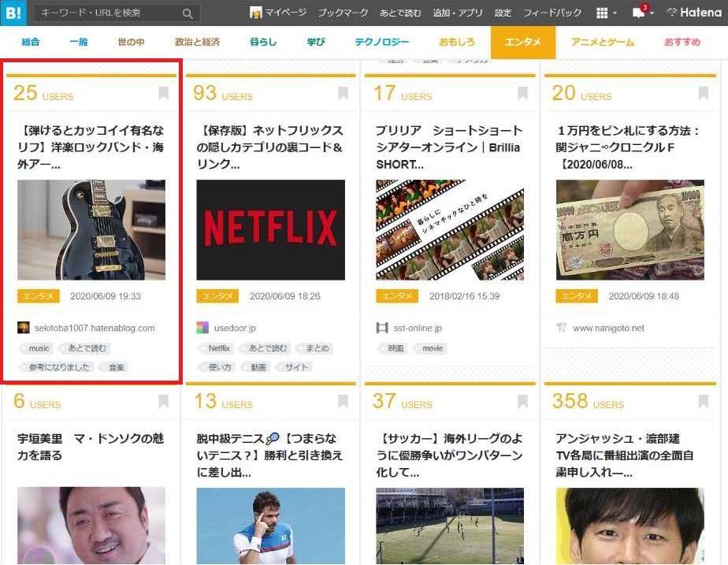Bookmark the 6 users 宇垣美里 article
This screenshot has width=728, height=565.
coord(163,401)
